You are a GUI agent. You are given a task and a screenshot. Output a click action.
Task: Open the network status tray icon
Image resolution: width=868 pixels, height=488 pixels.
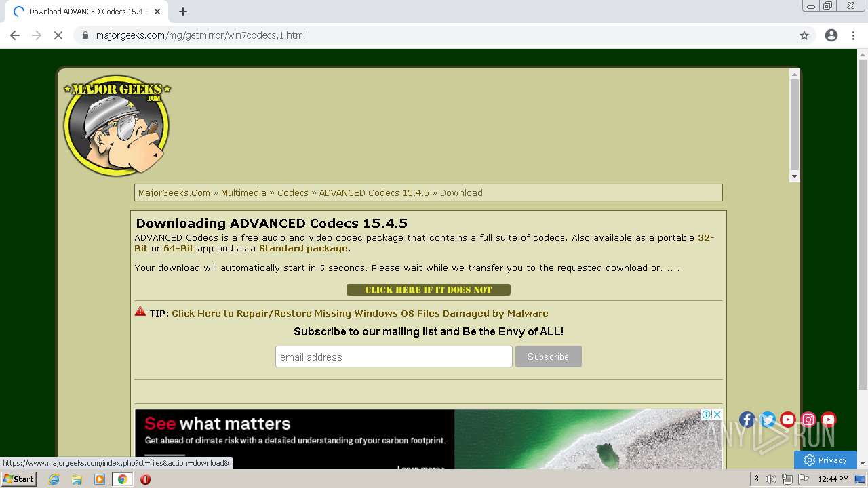787,479
